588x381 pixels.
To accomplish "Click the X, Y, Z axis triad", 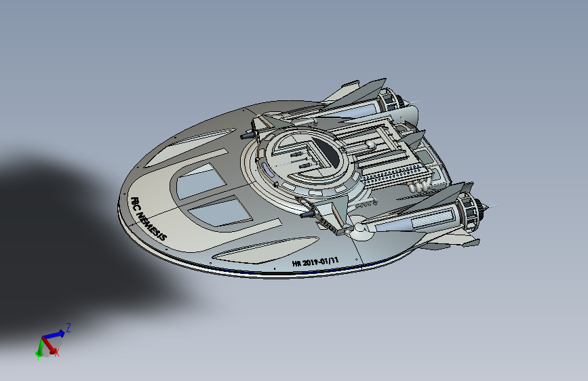I will 52,341.
